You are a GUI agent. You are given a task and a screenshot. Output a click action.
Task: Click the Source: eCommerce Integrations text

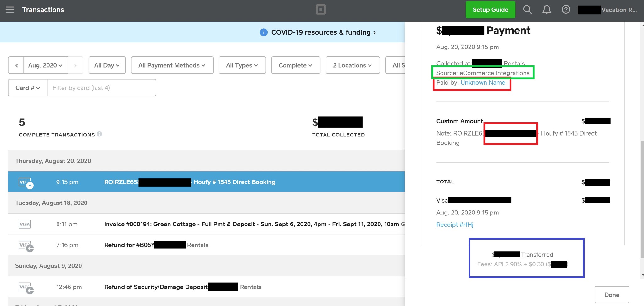483,73
